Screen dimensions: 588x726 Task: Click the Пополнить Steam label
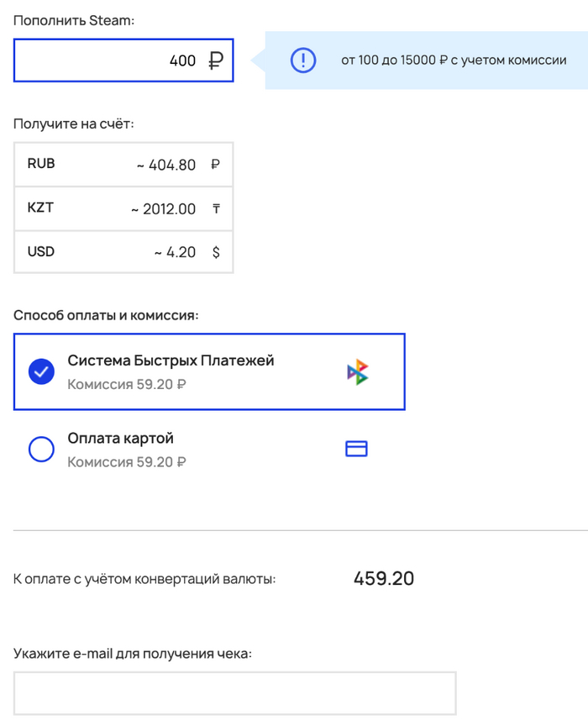coord(74,20)
